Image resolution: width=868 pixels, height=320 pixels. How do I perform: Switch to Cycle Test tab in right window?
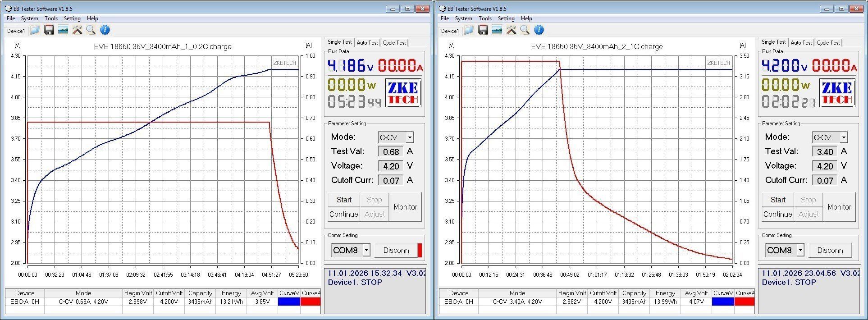tap(828, 43)
